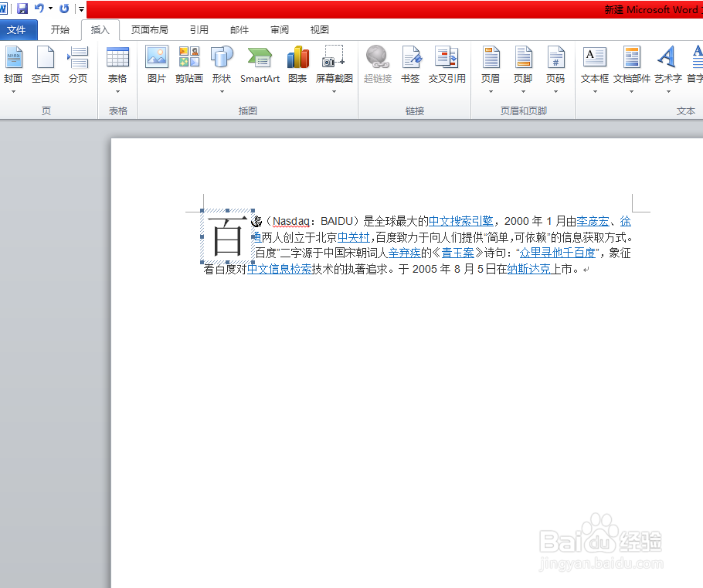Screen dimensions: 703x588
Task: Open Customize Quick Access Toolbar dropdown
Action: (x=81, y=8)
